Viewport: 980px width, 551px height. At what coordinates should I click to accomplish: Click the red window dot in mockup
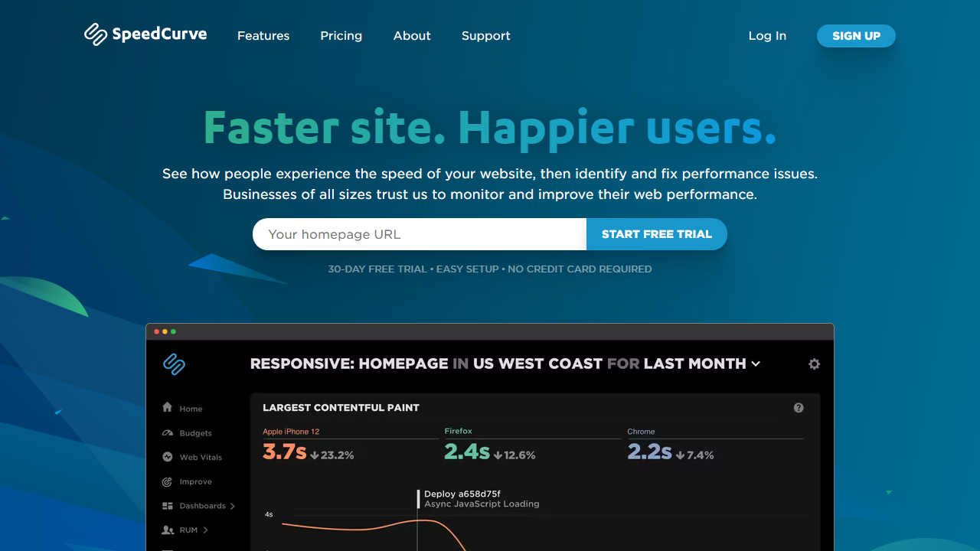157,331
